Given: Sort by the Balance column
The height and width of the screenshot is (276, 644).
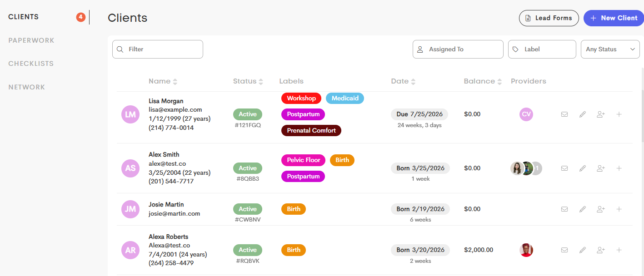Looking at the screenshot, I should tap(483, 81).
